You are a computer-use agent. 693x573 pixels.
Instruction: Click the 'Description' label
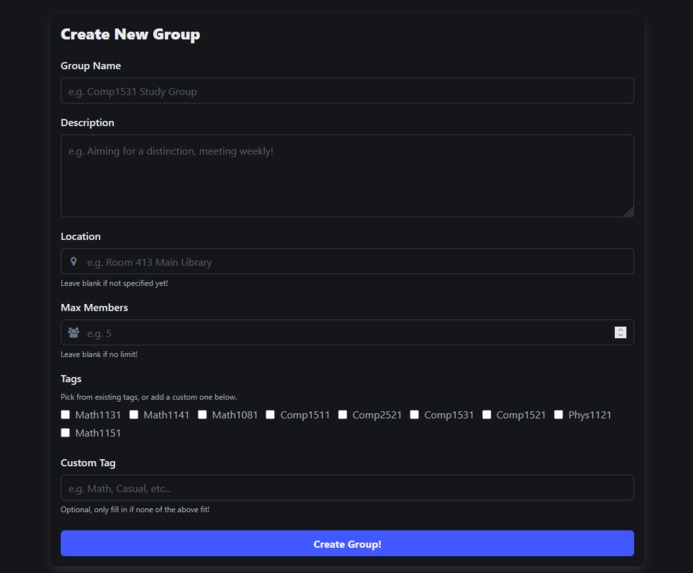coord(88,123)
